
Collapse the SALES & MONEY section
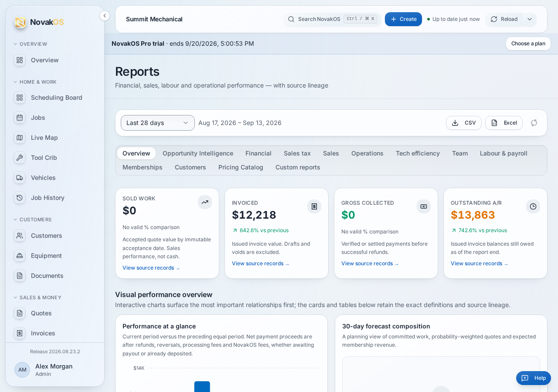click(37, 297)
